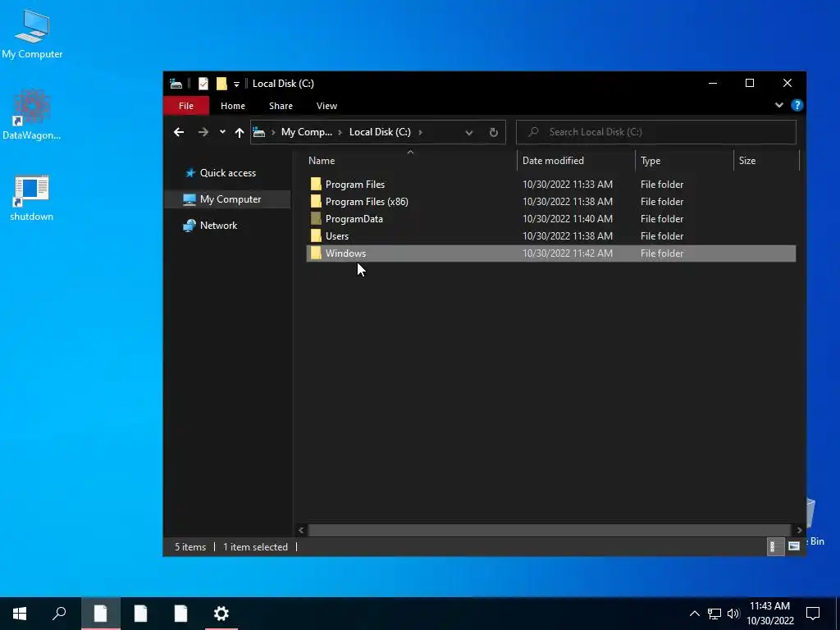Click the Users folder icon
Image resolution: width=840 pixels, height=630 pixels.
(x=316, y=235)
